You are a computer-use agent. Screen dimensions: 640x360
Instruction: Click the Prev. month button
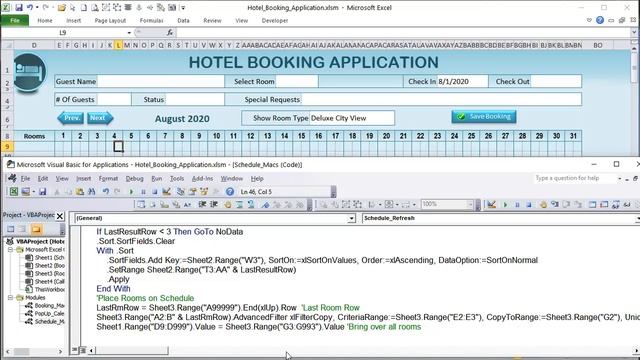tap(71, 118)
